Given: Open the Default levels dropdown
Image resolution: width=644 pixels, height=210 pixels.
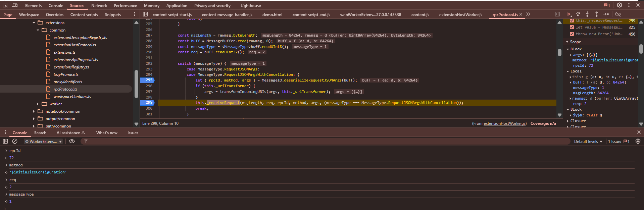Looking at the screenshot, I should coord(588,142).
